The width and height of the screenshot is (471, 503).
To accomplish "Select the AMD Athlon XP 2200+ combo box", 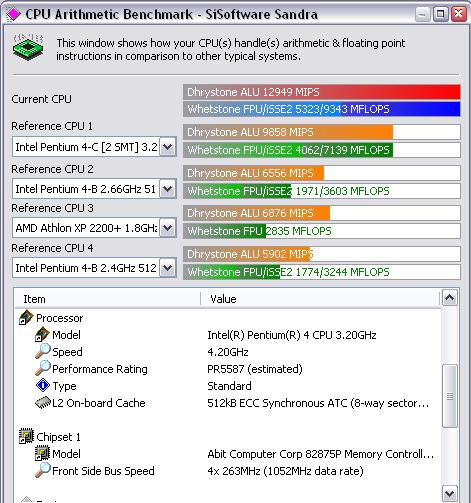I will pos(94,228).
